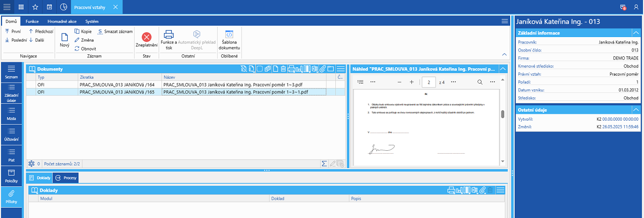
Task: Open the Seznam sidebar section
Action: 11,73
